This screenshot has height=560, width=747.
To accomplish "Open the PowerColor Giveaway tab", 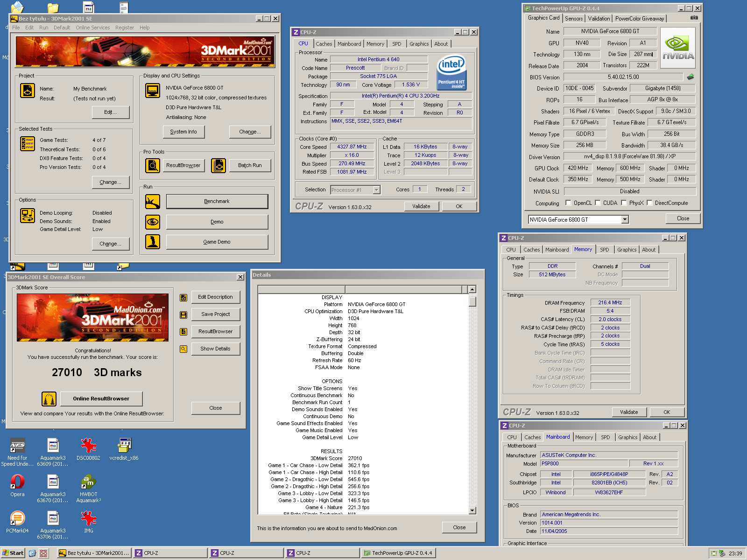I will [640, 19].
